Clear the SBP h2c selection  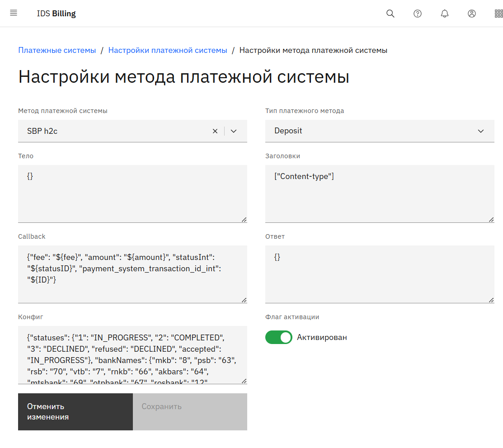(215, 131)
